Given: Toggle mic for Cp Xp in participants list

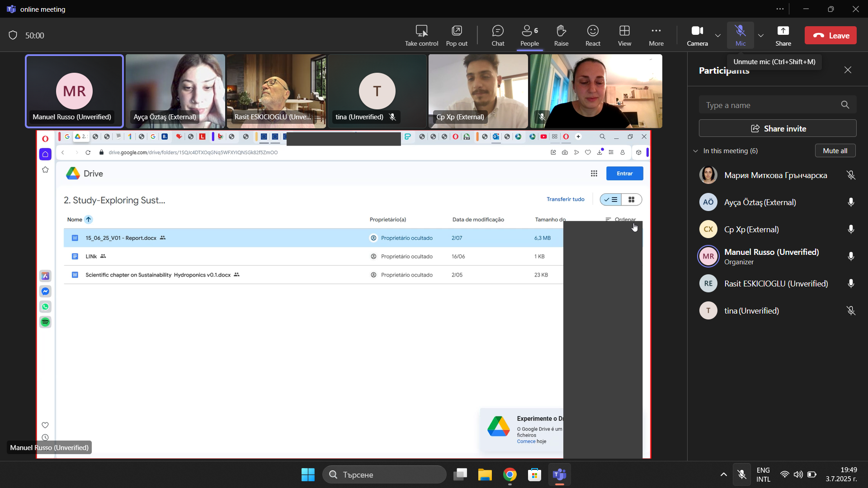Looking at the screenshot, I should [850, 229].
